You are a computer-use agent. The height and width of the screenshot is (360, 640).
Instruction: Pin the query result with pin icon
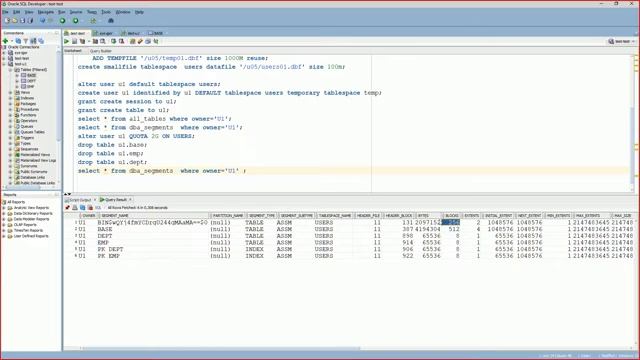[67, 208]
